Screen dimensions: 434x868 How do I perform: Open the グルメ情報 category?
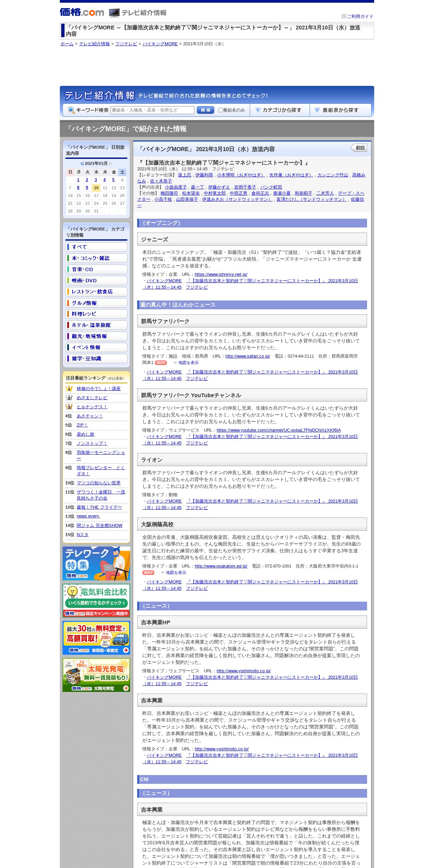[96, 303]
